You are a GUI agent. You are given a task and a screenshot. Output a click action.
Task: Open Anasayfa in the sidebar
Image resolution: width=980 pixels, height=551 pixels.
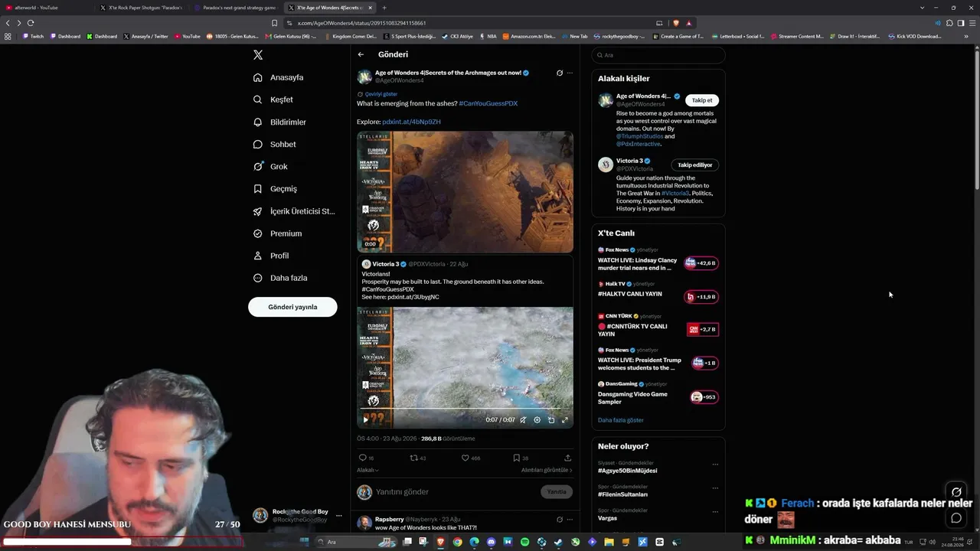pyautogui.click(x=279, y=77)
